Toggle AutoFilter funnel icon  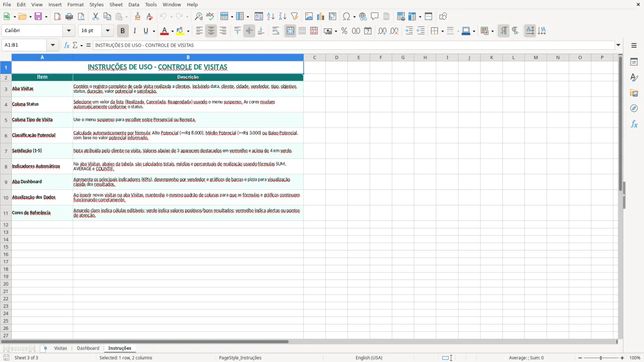click(295, 17)
